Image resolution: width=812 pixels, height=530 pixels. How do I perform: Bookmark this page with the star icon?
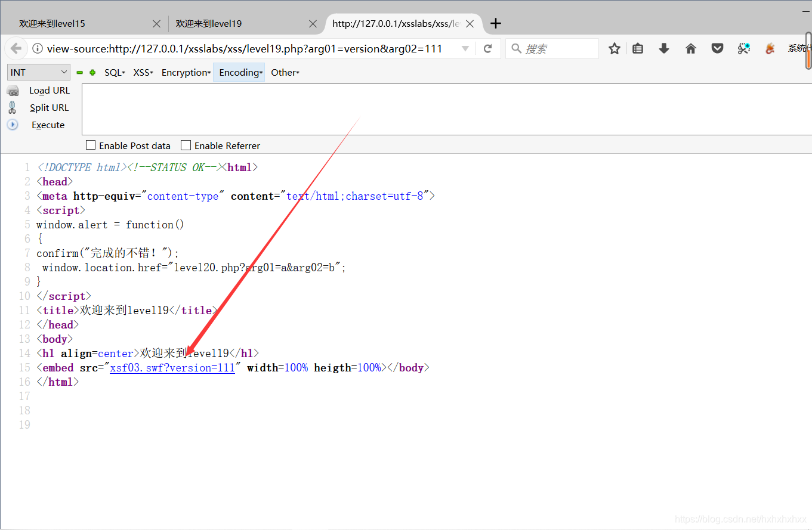pos(615,49)
